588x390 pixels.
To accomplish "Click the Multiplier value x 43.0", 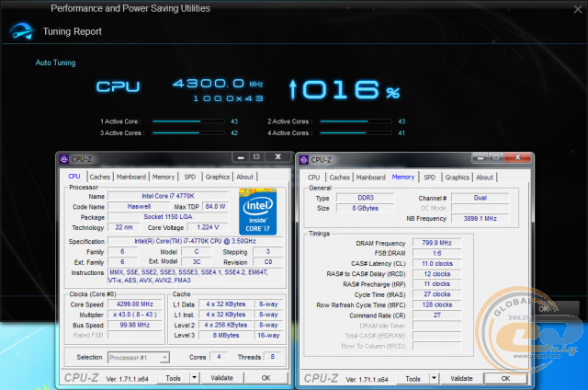I will pos(135,315).
